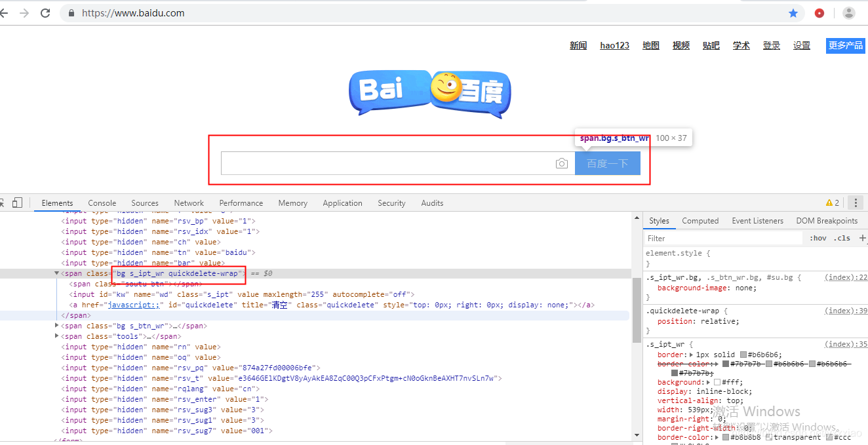Reload the page with browser refresh icon
Image resolution: width=868 pixels, height=445 pixels.
[45, 13]
